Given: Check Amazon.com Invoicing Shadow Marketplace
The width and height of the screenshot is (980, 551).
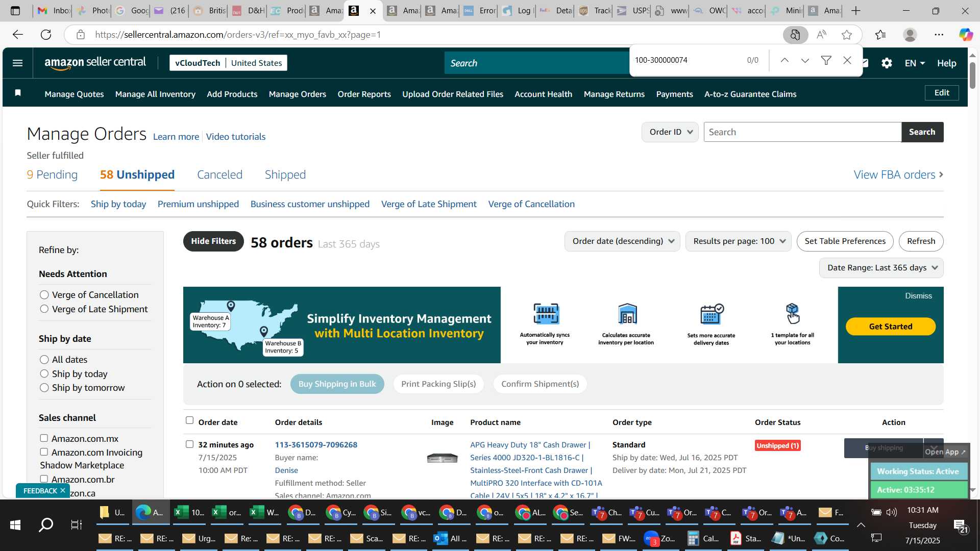Looking at the screenshot, I should (44, 452).
